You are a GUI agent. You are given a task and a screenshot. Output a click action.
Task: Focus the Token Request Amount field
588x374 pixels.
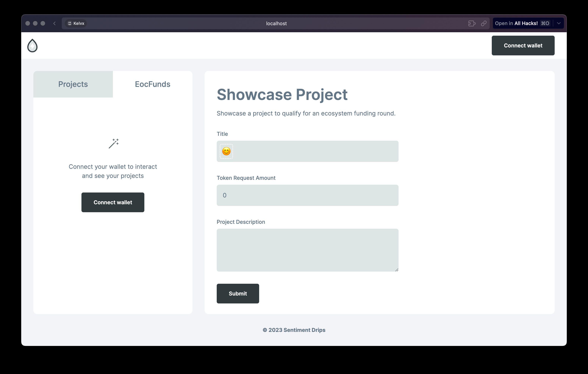(x=308, y=195)
